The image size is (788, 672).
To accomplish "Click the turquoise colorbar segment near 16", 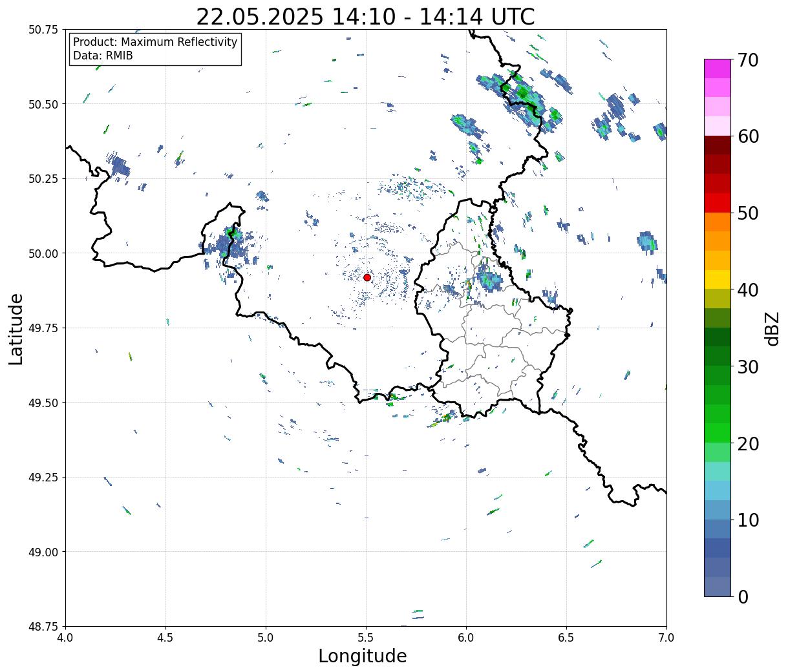I will (718, 472).
